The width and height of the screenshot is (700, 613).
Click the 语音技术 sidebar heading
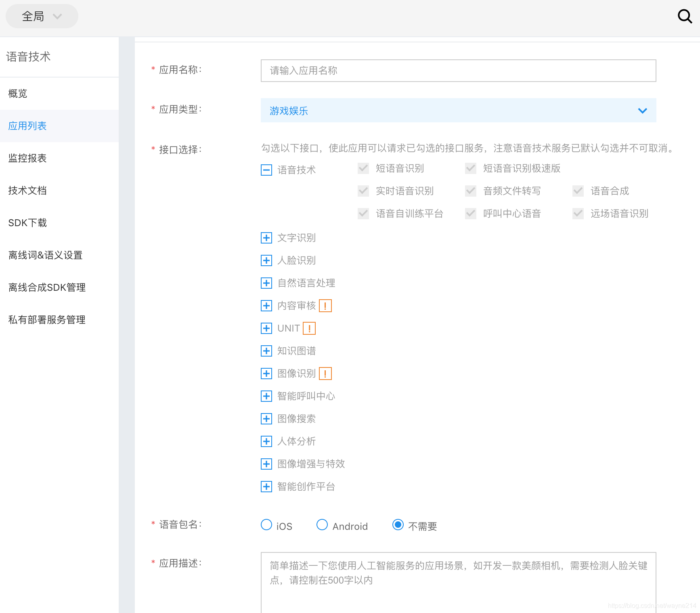pos(28,57)
